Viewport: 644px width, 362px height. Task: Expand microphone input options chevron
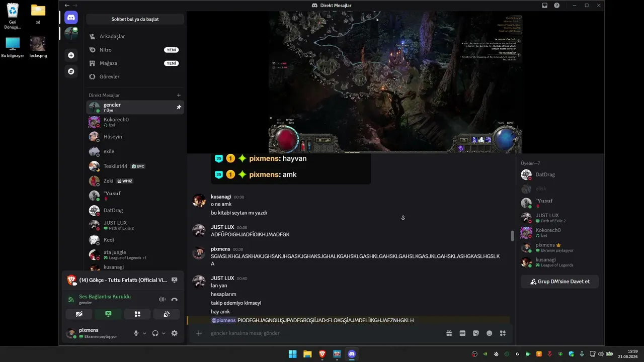click(144, 333)
